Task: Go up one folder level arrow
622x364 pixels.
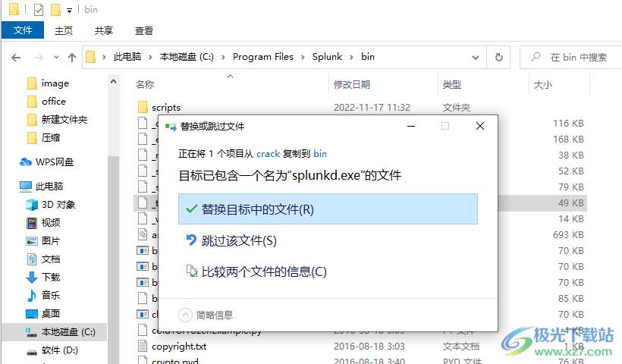Action: coord(72,58)
